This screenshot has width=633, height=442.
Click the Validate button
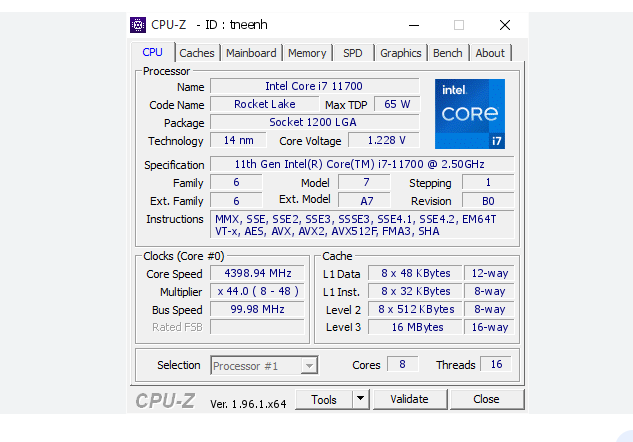[x=409, y=399]
